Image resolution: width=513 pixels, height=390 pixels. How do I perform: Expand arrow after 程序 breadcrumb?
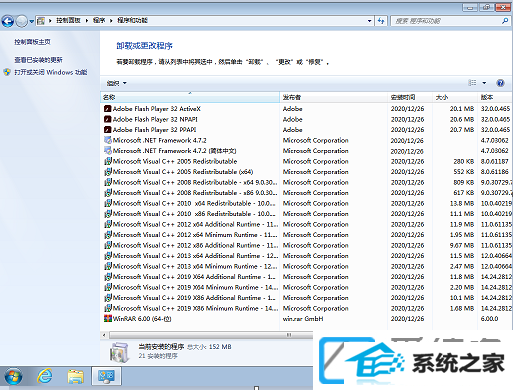(x=111, y=21)
